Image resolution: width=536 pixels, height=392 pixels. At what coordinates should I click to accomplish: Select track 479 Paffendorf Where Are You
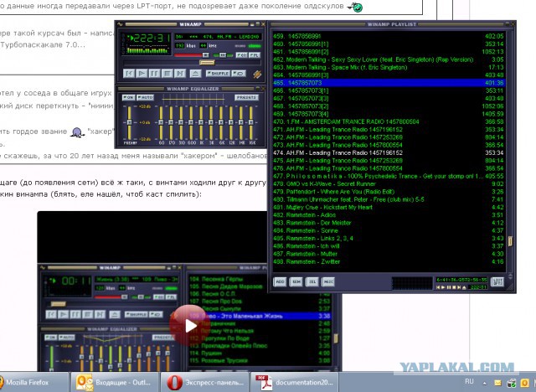[x=389, y=192]
